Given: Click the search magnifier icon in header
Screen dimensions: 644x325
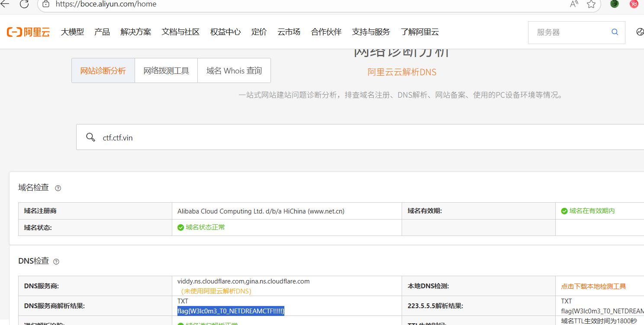Looking at the screenshot, I should 615,32.
